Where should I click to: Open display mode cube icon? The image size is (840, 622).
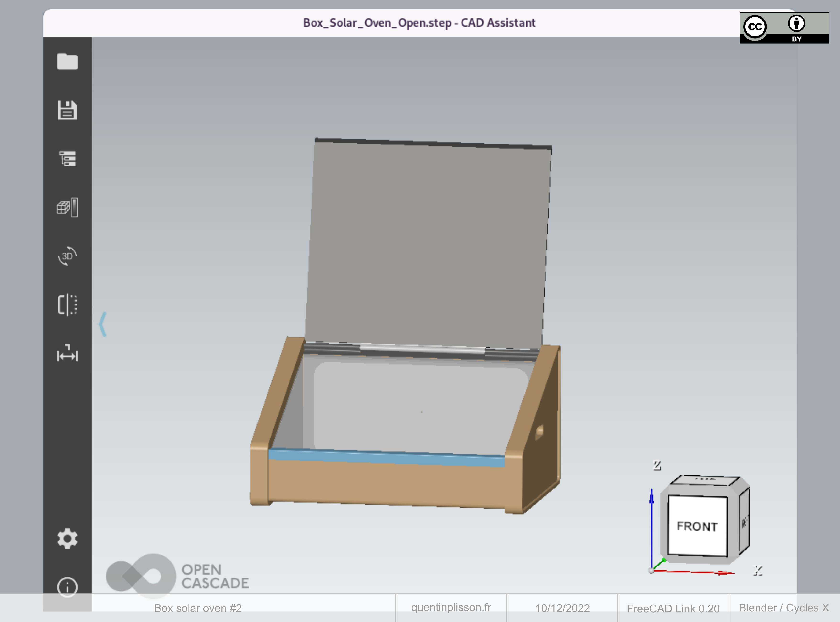click(x=67, y=207)
